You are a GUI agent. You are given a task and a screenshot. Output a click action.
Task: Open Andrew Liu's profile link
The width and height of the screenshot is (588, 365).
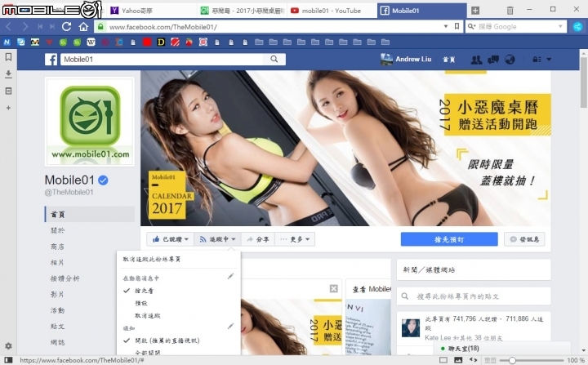coord(406,60)
